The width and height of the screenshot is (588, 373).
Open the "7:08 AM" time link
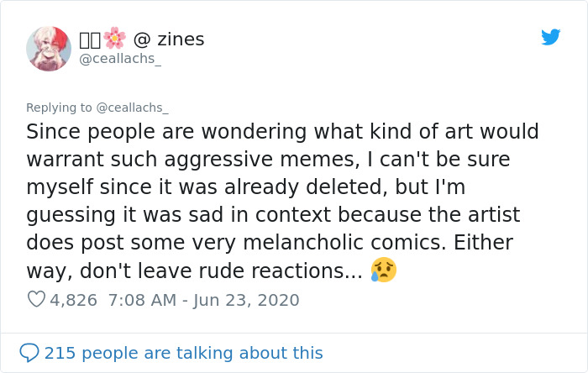click(x=143, y=299)
